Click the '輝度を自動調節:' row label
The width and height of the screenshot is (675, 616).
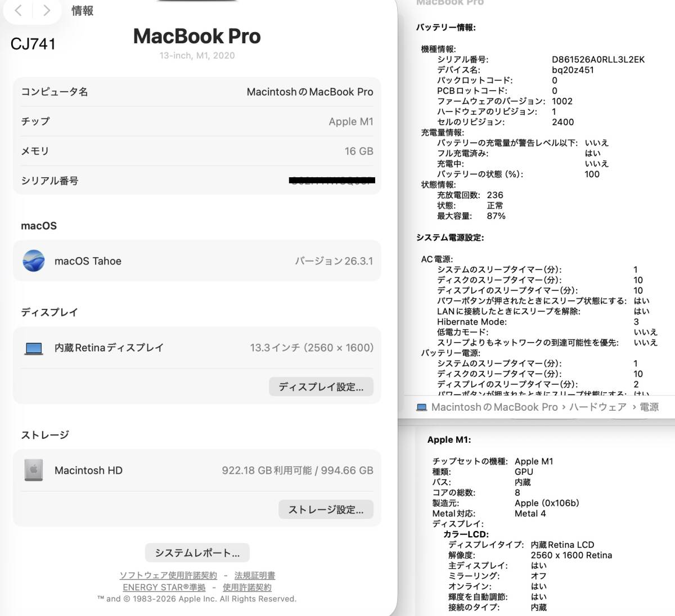pyautogui.click(x=478, y=597)
